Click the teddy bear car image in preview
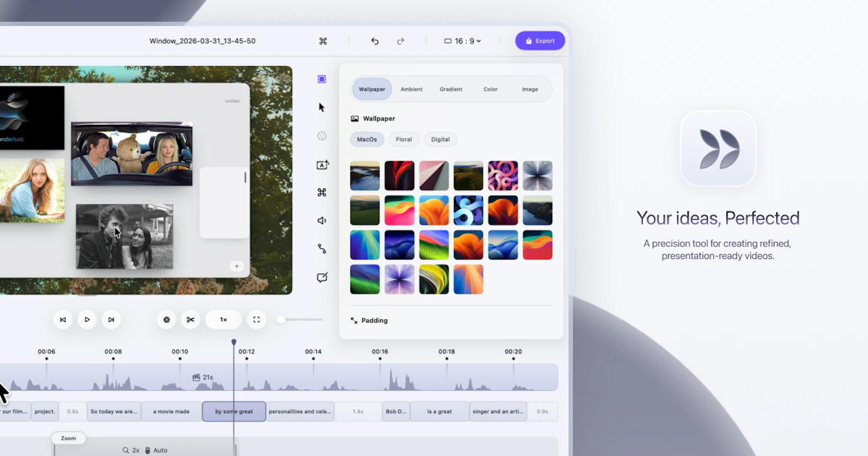 [x=132, y=154]
